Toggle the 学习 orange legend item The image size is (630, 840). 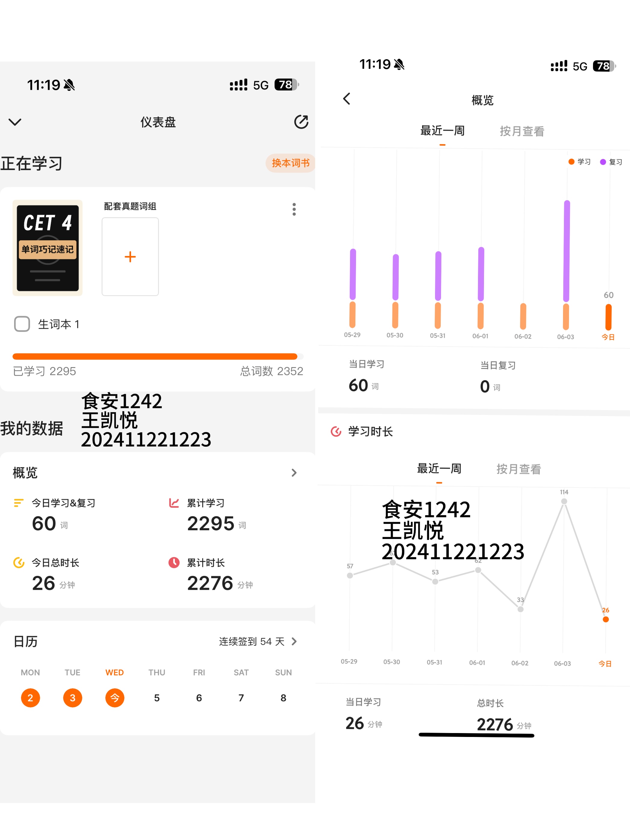point(579,162)
